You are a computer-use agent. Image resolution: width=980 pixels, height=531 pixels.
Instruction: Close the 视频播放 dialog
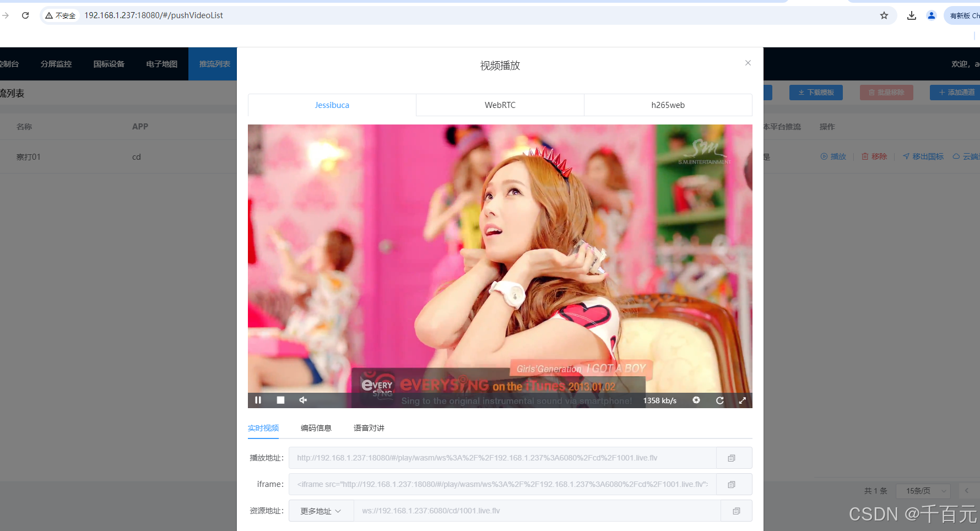pos(748,63)
